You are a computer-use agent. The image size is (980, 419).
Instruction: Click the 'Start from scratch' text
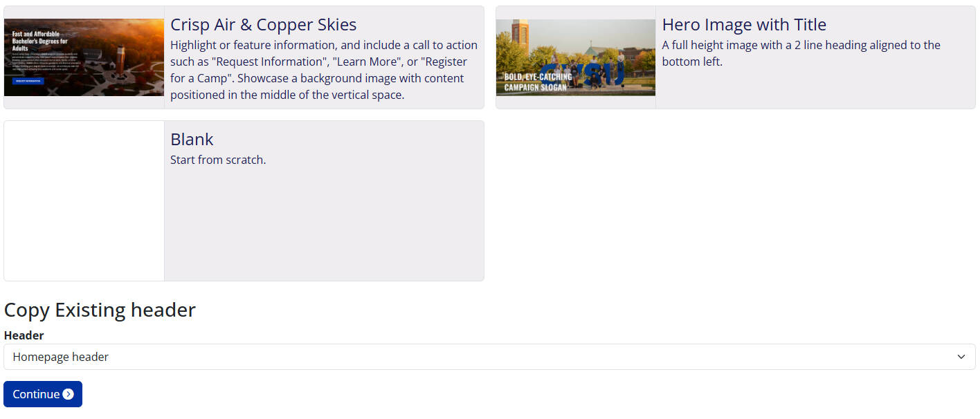218,160
